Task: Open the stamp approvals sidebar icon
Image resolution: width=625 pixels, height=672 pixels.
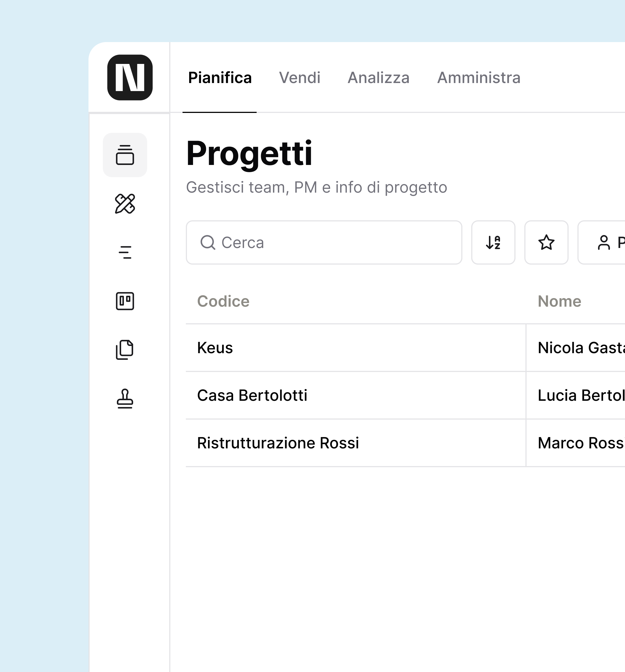Action: coord(125,398)
